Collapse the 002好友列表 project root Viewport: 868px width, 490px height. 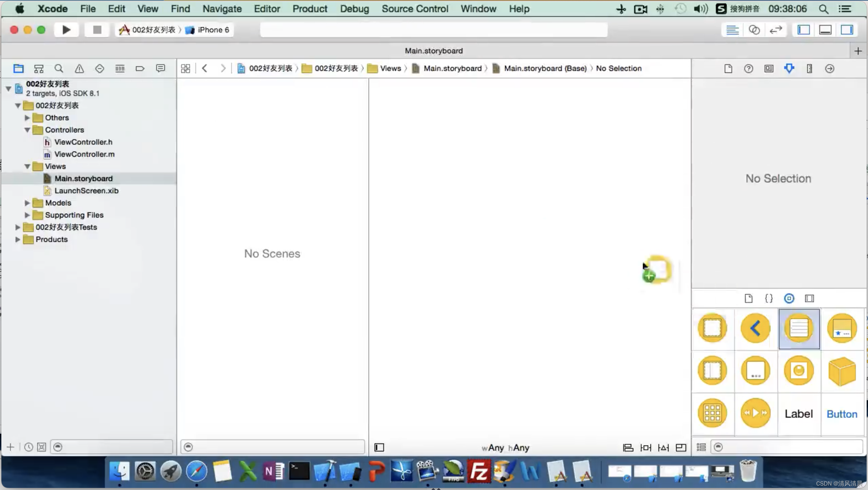point(8,89)
